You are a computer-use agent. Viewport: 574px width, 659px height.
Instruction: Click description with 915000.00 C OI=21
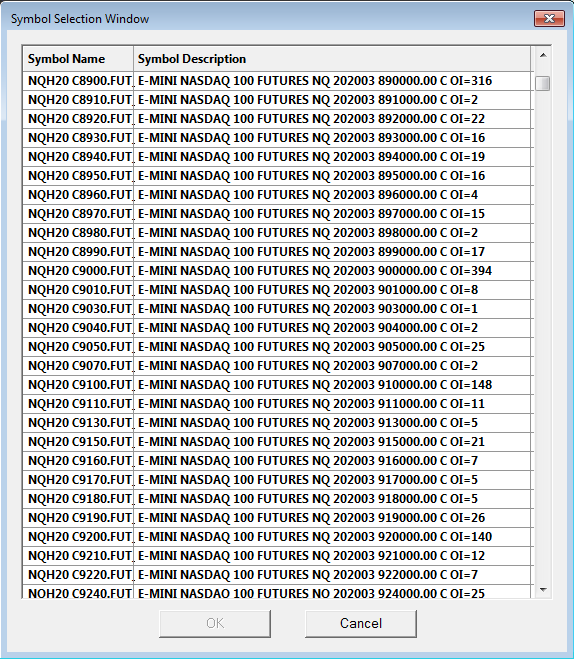tap(332, 442)
